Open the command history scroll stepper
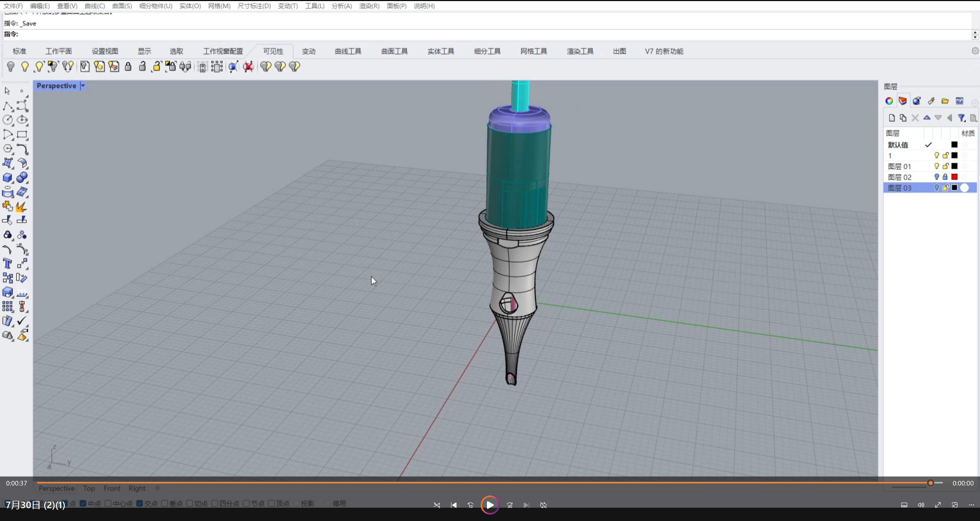The image size is (980, 521). [x=975, y=35]
